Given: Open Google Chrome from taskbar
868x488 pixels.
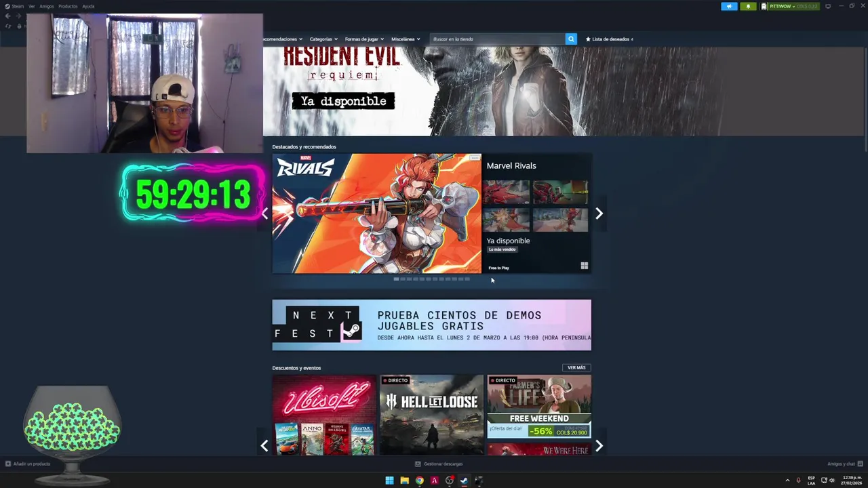Looking at the screenshot, I should pyautogui.click(x=419, y=481).
